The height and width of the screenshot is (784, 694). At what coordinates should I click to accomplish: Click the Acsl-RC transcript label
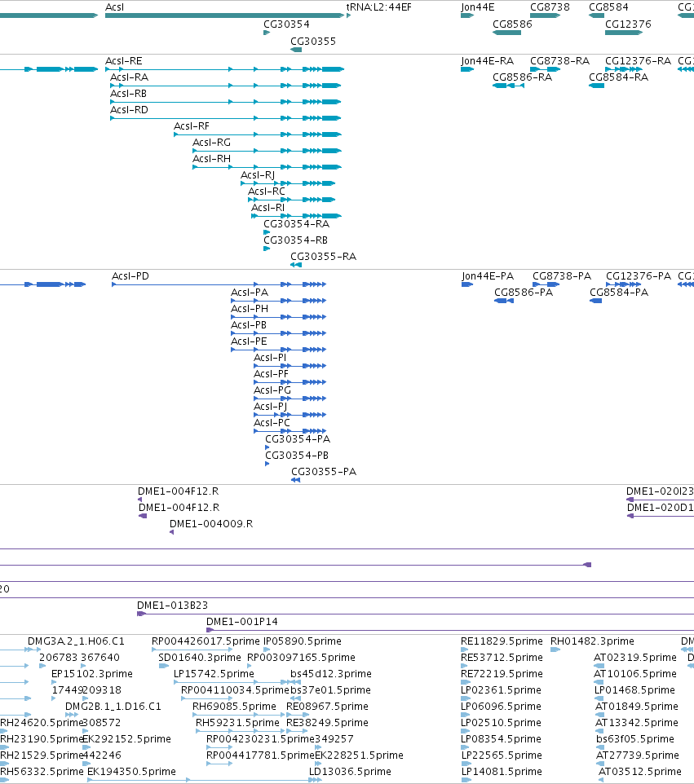click(267, 192)
